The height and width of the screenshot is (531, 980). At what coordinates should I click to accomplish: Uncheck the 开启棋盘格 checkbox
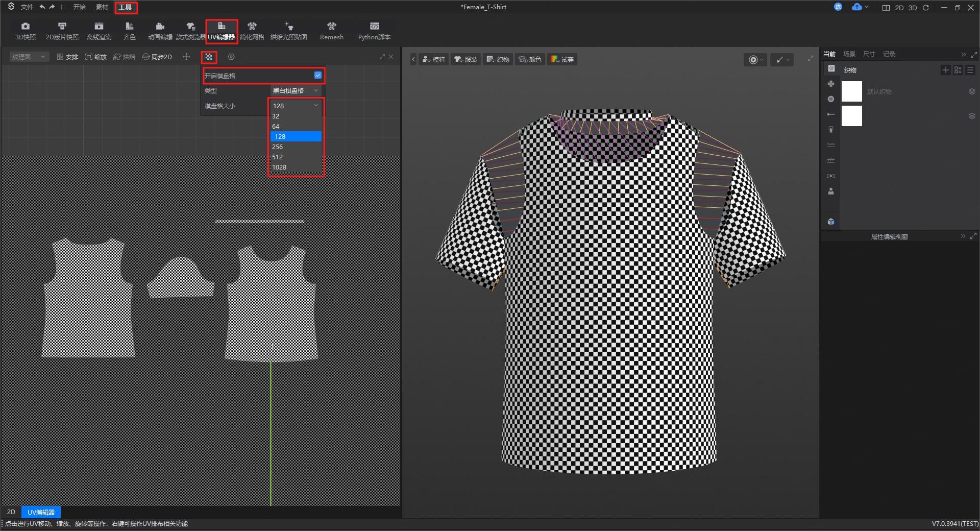[318, 76]
